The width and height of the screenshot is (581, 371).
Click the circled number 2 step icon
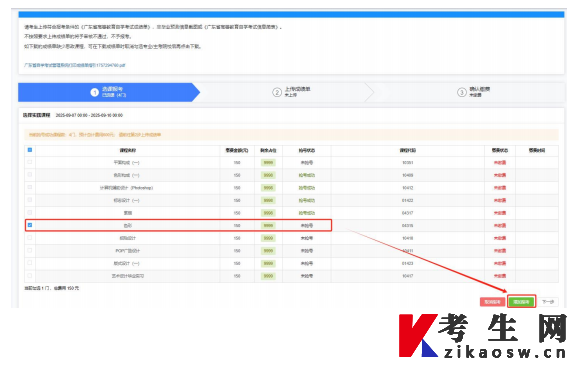click(x=277, y=92)
